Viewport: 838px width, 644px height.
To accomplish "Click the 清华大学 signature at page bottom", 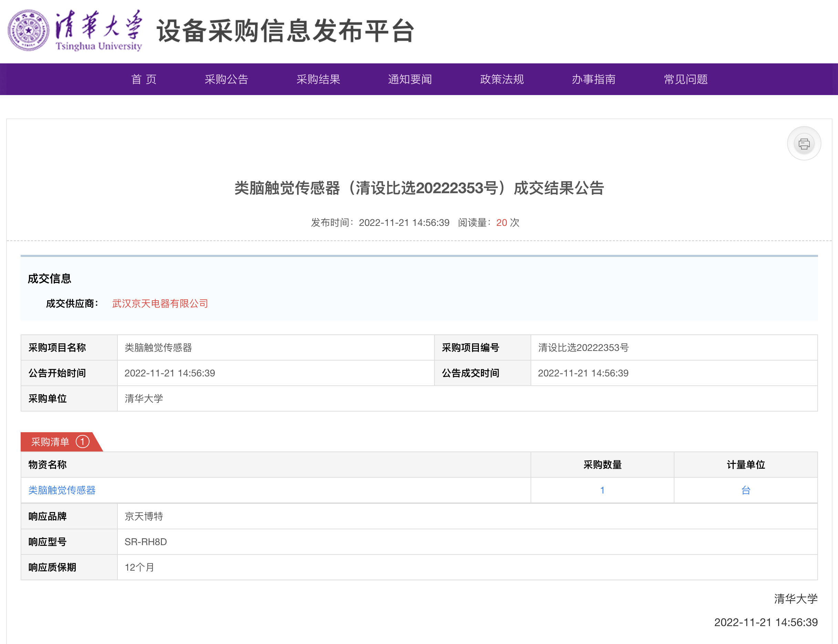I will click(x=795, y=599).
